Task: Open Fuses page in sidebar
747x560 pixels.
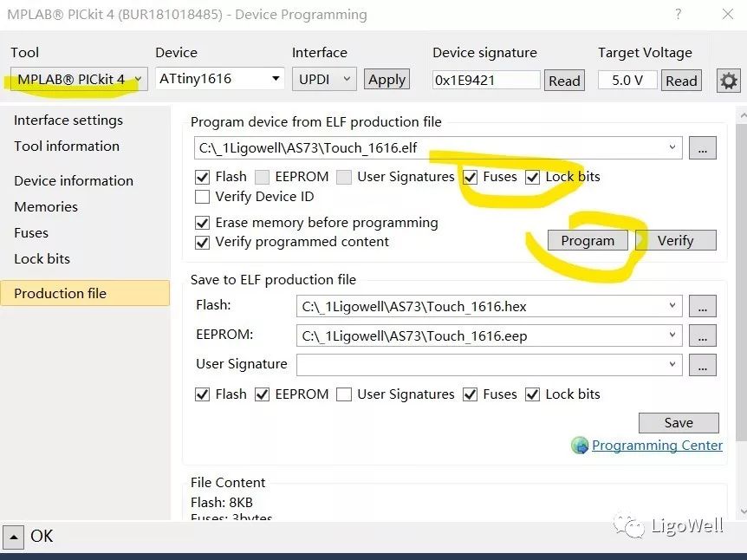Action: tap(31, 233)
